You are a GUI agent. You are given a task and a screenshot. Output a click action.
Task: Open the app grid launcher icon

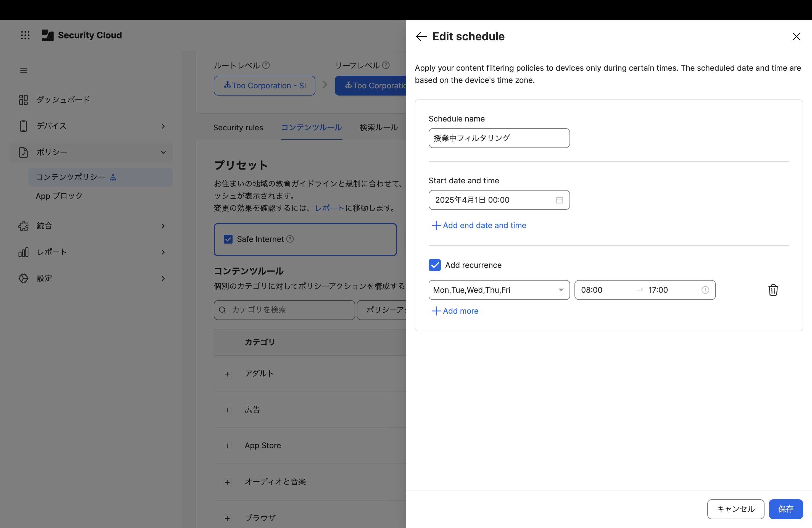(x=25, y=35)
